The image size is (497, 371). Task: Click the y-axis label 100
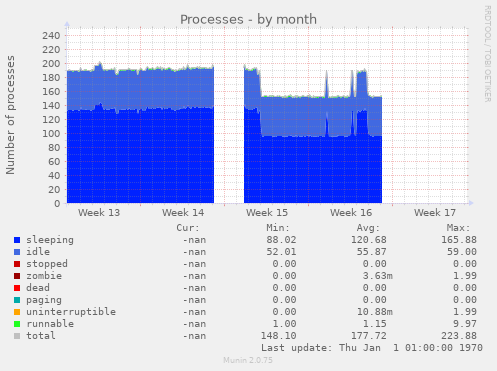tap(51, 134)
